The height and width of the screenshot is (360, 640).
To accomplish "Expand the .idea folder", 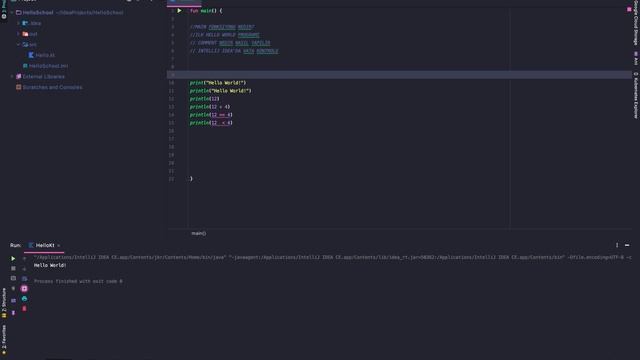I will [19, 23].
